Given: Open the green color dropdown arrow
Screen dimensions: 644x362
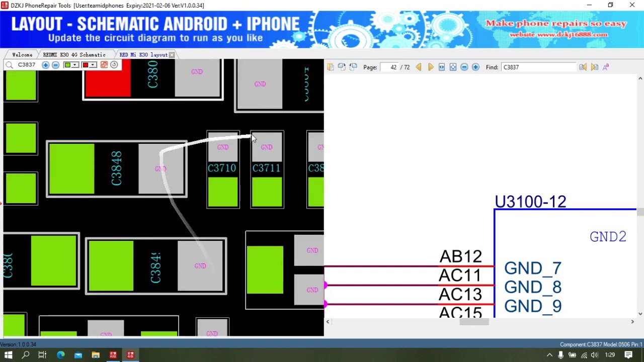Looking at the screenshot, I should pyautogui.click(x=75, y=65).
